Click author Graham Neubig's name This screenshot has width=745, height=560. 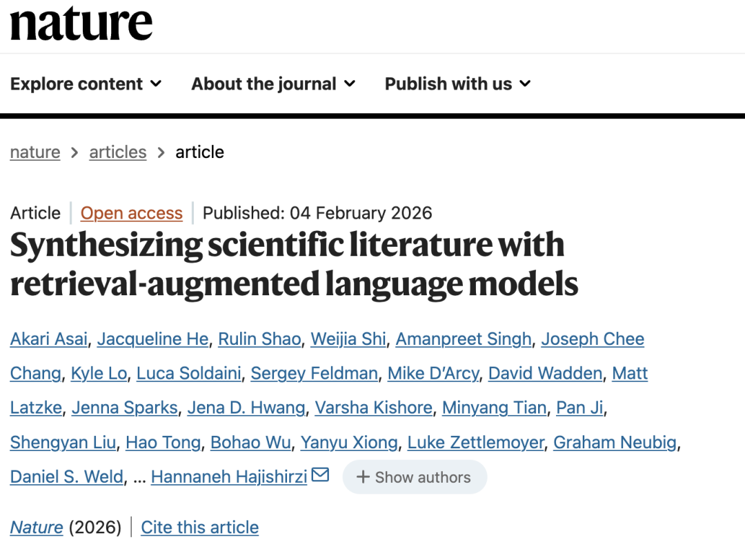point(615,443)
